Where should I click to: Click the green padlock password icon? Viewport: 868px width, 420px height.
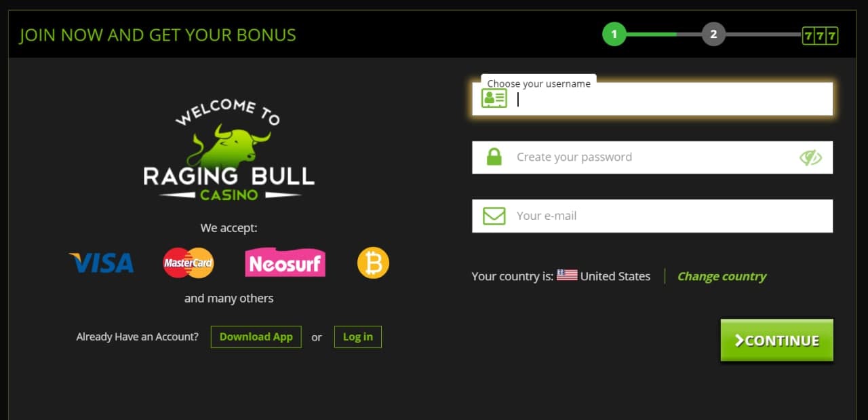click(x=494, y=157)
